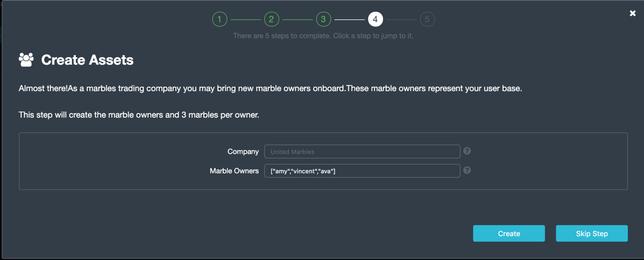The image size is (644, 260).
Task: Click the 'Almost there!' description paragraph
Action: coord(270,88)
